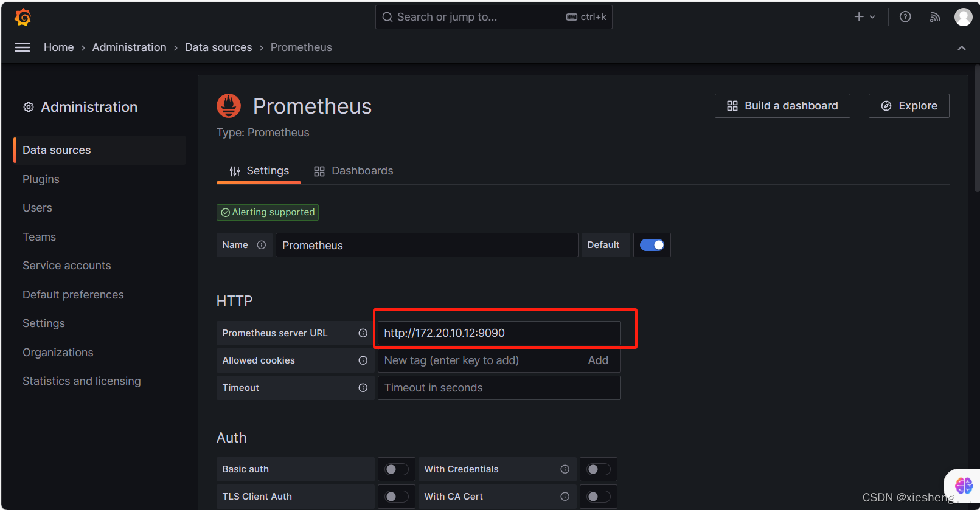Click the news feed icon near profile

[935, 16]
